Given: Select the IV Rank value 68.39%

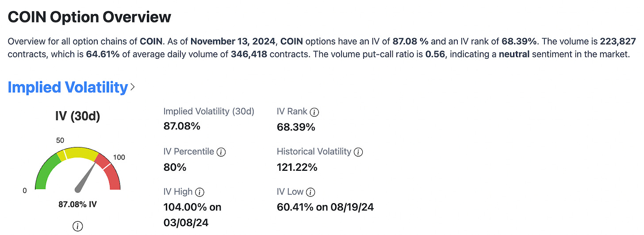Looking at the screenshot, I should pyautogui.click(x=296, y=127).
